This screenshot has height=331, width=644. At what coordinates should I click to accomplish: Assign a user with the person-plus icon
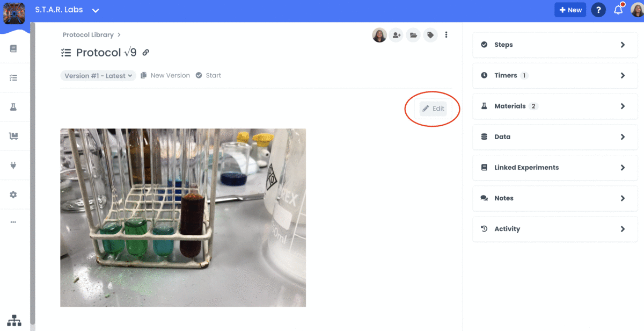pos(396,34)
